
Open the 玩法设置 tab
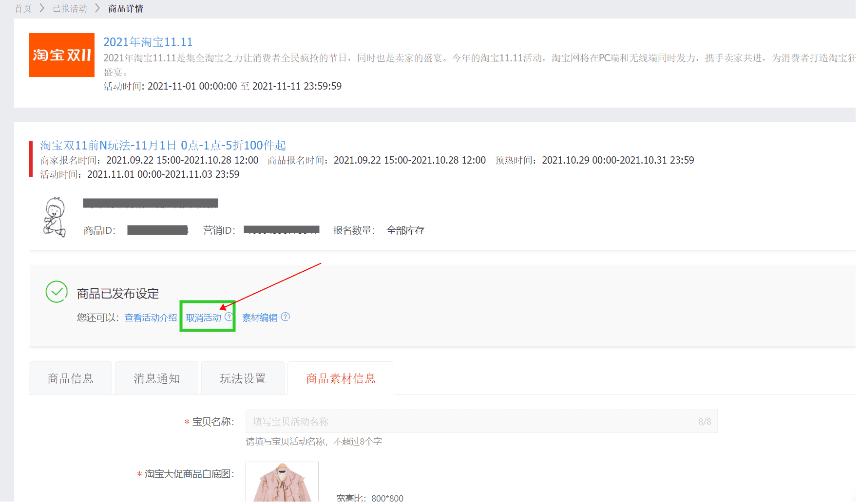coord(243,378)
